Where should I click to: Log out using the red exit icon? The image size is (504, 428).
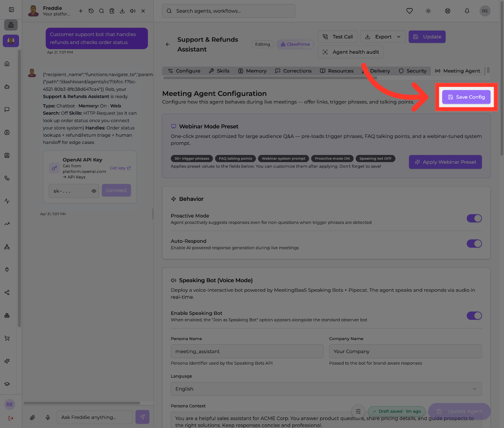pyautogui.click(x=11, y=418)
